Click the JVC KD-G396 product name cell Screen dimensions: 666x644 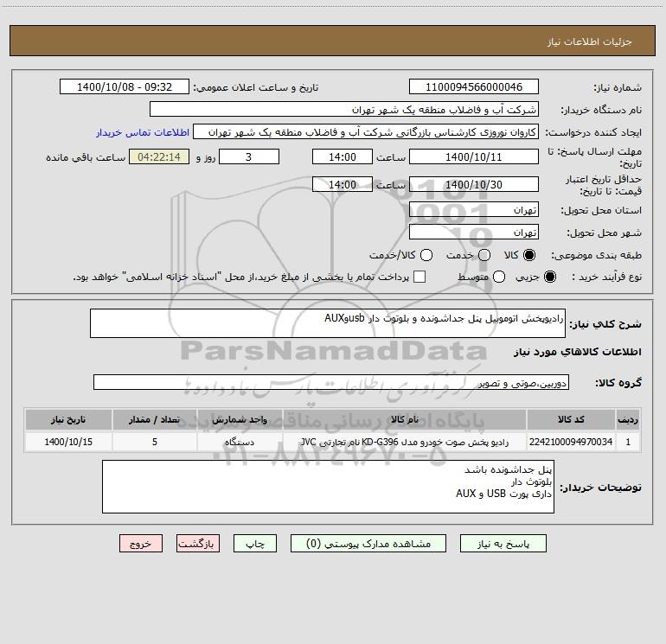click(405, 442)
